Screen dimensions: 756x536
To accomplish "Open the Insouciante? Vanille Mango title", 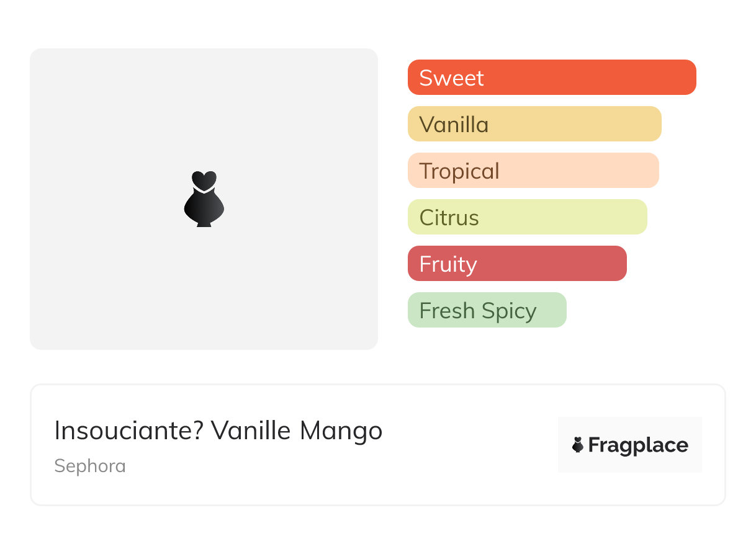I will [x=218, y=431].
